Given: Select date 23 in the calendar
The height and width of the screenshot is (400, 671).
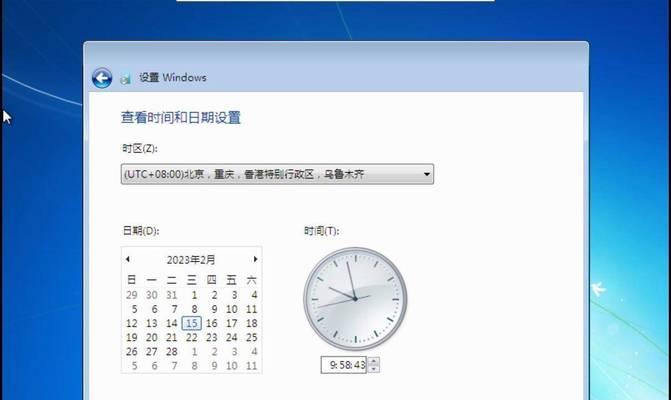Looking at the screenshot, I should (x=212, y=338).
